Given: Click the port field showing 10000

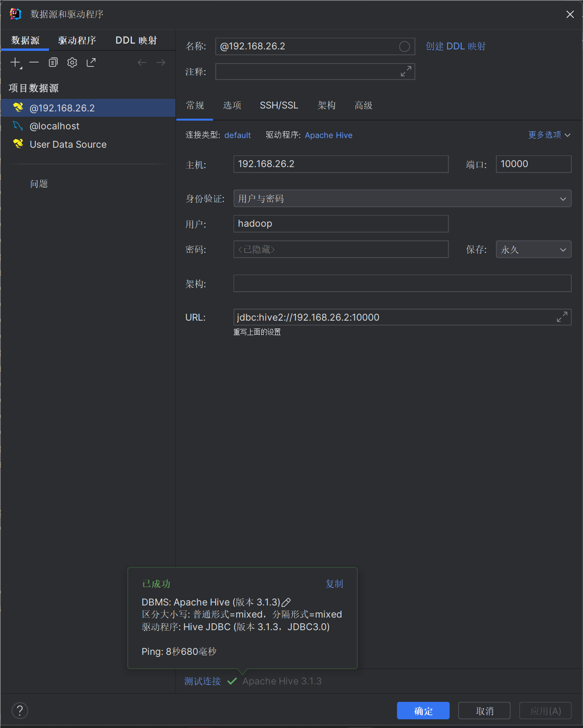Looking at the screenshot, I should pos(534,164).
